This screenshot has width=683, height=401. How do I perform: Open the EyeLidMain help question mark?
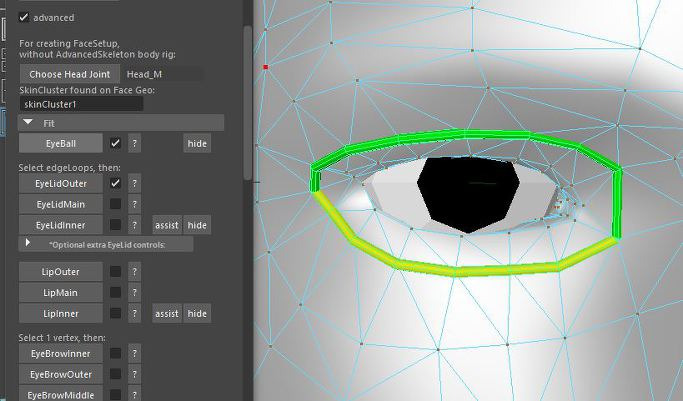point(135,204)
